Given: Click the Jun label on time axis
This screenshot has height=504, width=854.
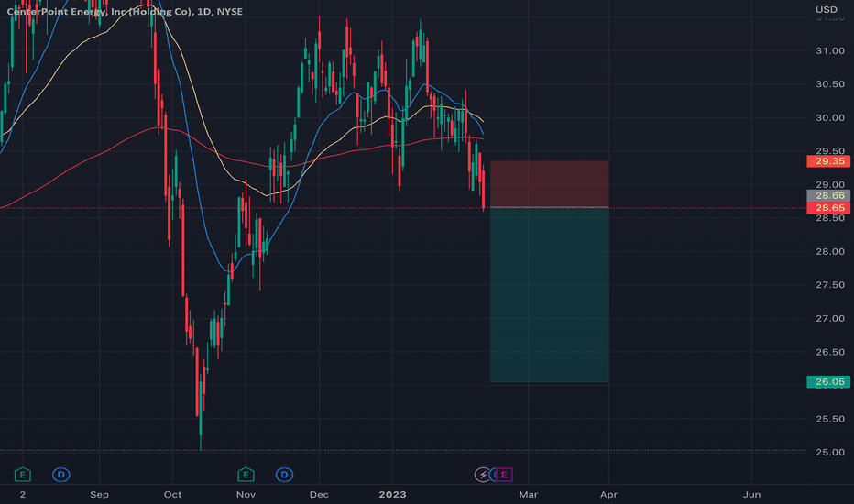Looking at the screenshot, I should tap(751, 495).
